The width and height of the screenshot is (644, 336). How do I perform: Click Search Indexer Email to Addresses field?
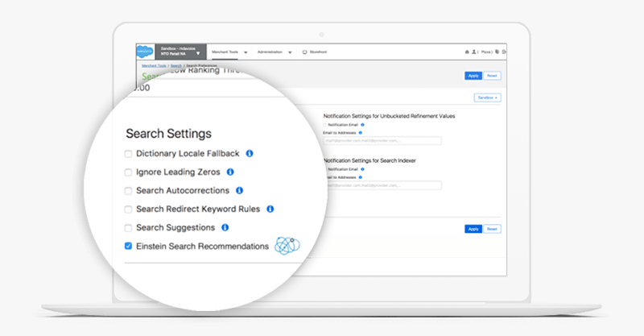[384, 185]
